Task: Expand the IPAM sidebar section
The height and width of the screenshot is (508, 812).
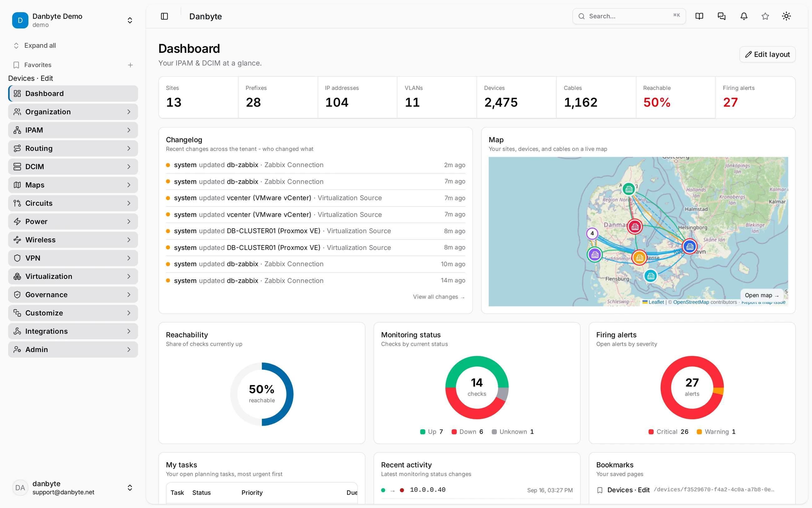Action: [73, 130]
